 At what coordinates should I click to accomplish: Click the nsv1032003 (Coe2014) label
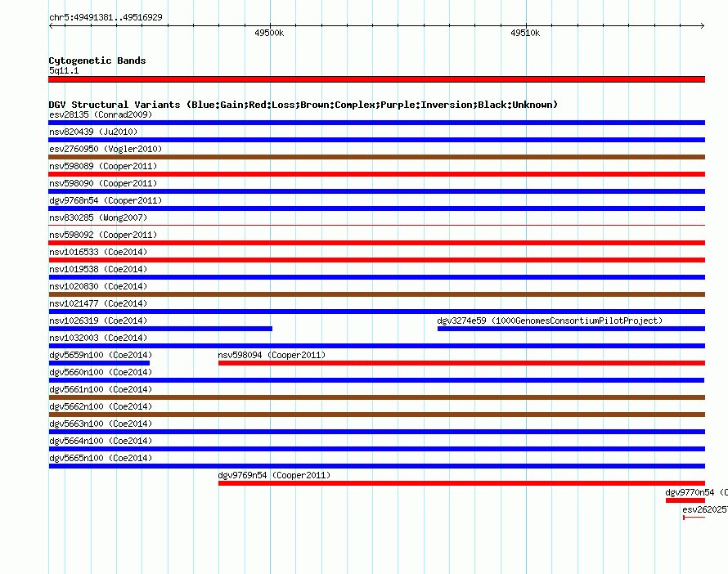[x=98, y=338]
